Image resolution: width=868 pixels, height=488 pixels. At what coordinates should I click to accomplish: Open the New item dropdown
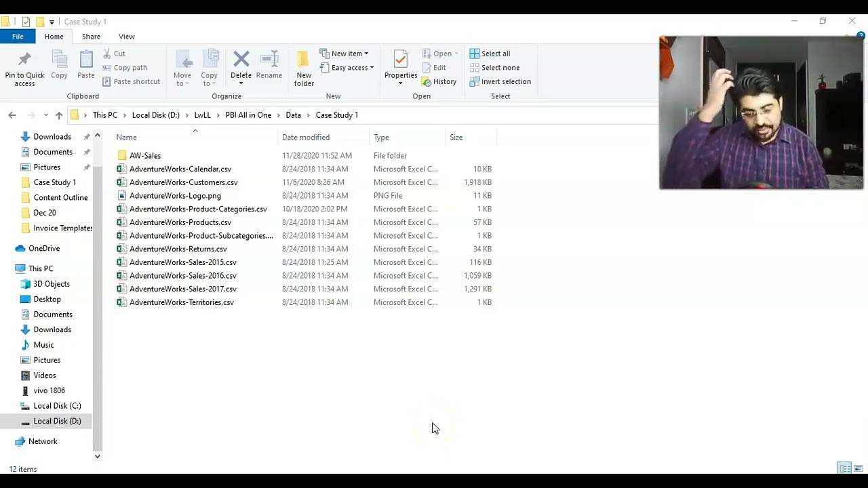344,54
